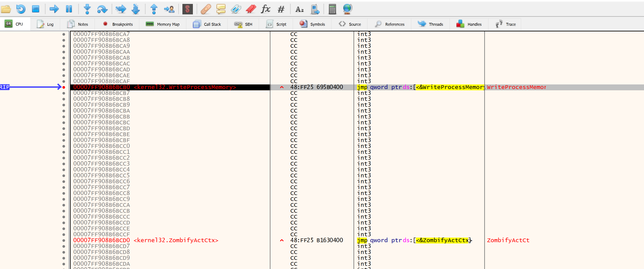Open the Memory Map tab
The height and width of the screenshot is (269, 644).
[x=163, y=24]
